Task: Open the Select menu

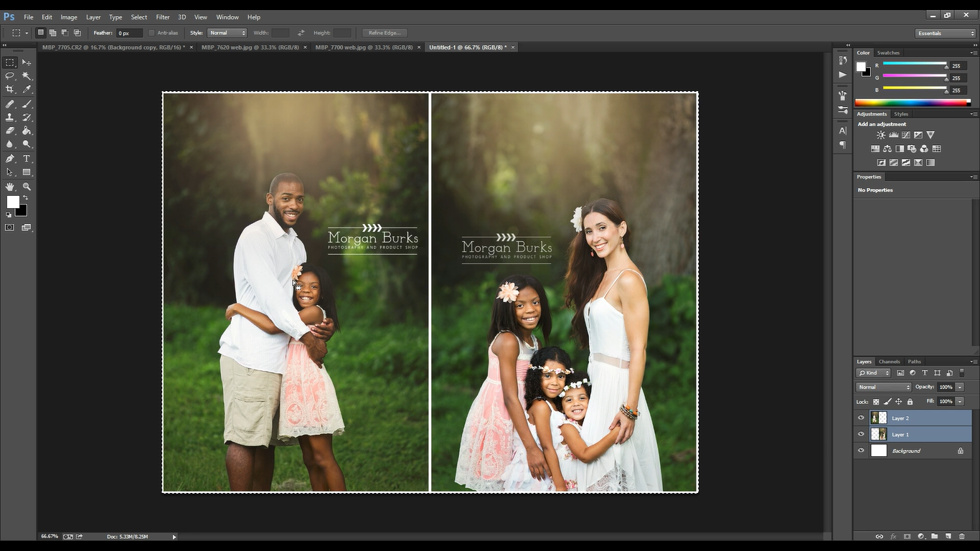Action: point(139,17)
